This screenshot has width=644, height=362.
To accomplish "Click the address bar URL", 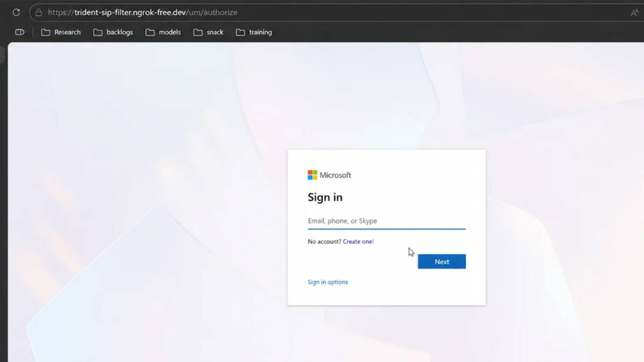I will click(142, 12).
